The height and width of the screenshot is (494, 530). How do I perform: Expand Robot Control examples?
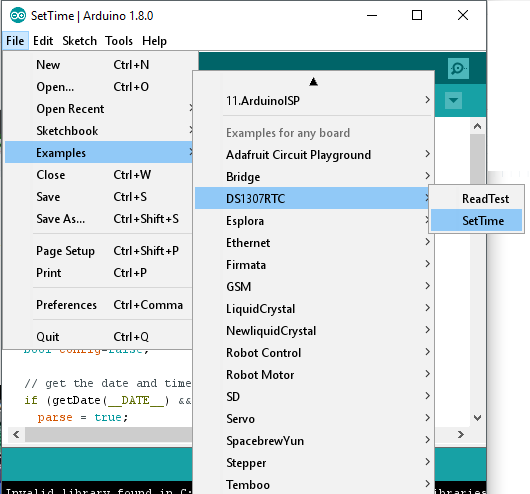click(x=313, y=352)
